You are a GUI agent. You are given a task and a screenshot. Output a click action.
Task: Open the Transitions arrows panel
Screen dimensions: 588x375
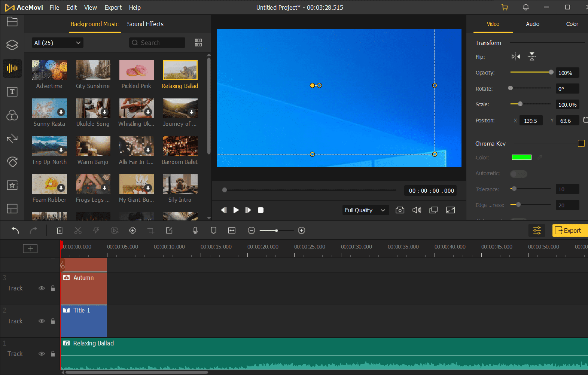[12, 138]
